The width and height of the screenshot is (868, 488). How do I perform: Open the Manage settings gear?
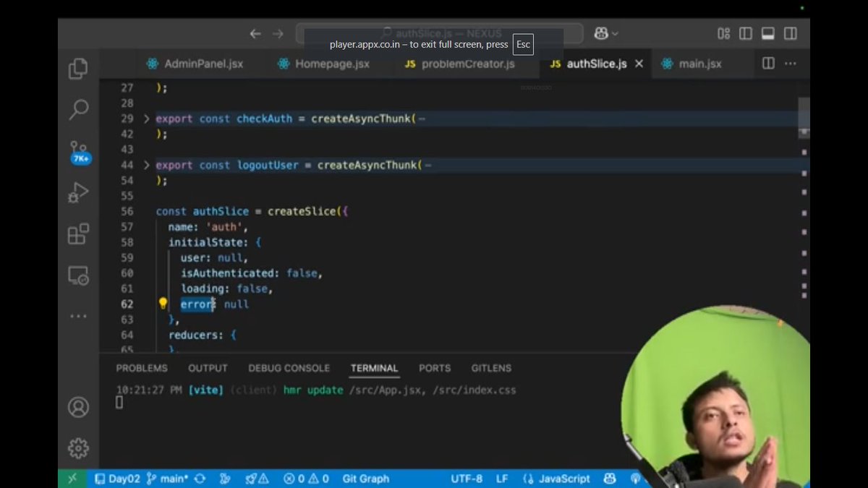point(78,448)
